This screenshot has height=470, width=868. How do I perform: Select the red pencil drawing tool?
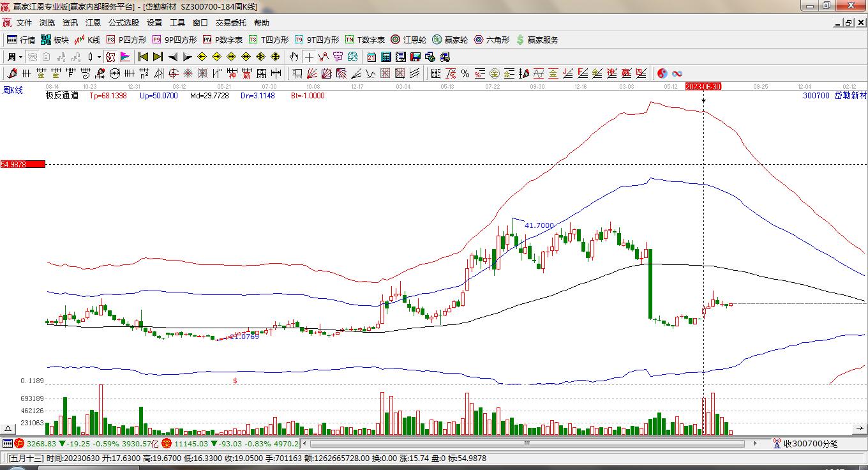[x=12, y=73]
